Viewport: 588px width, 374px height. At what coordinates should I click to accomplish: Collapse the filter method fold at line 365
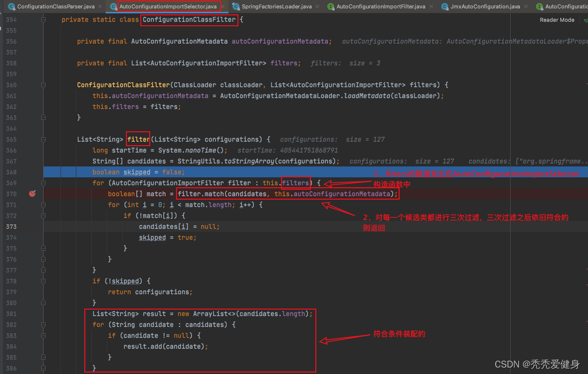tap(43, 140)
